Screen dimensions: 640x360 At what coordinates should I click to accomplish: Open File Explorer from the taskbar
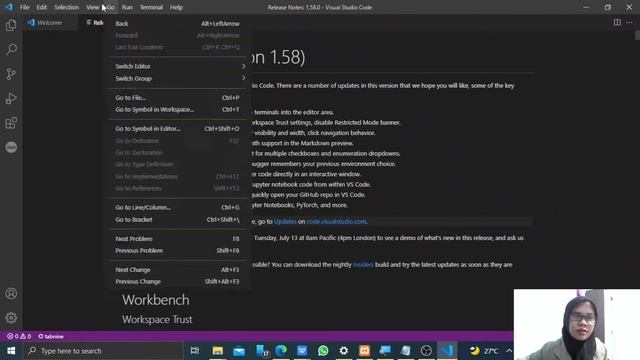(218, 351)
